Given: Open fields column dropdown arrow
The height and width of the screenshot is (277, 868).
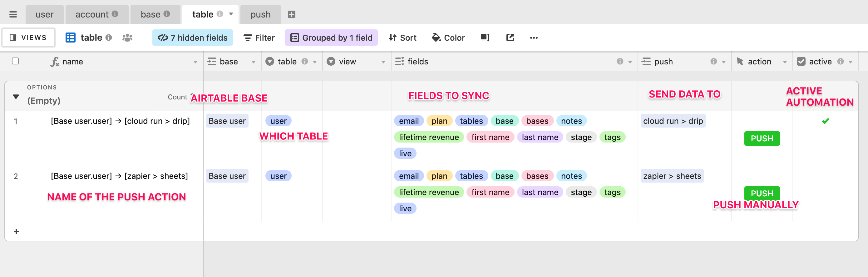Looking at the screenshot, I should 630,62.
